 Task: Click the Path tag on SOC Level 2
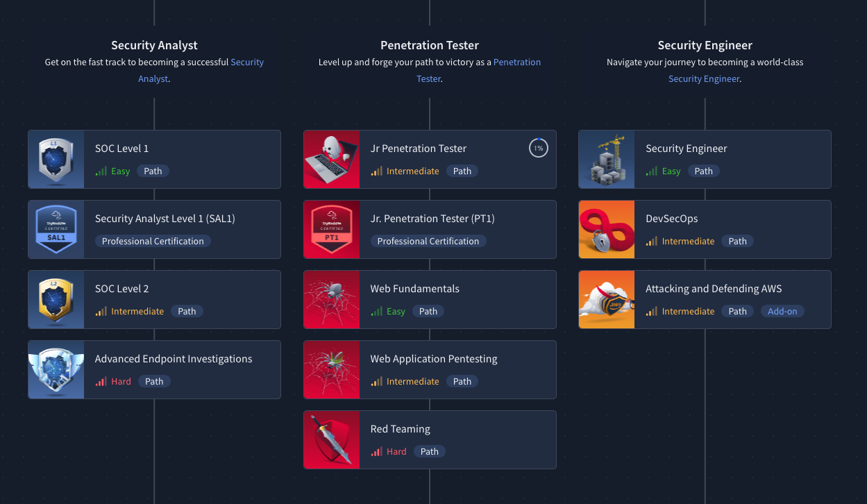tap(187, 311)
